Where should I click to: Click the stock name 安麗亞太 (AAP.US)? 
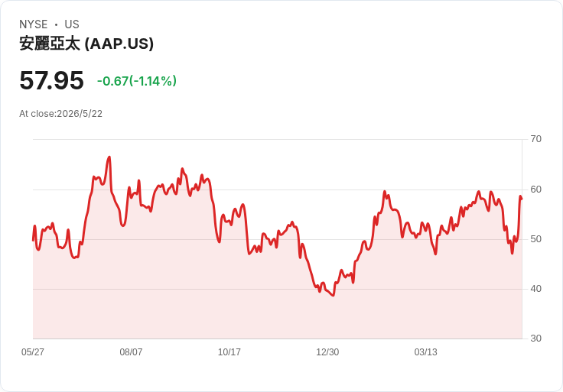click(x=86, y=44)
